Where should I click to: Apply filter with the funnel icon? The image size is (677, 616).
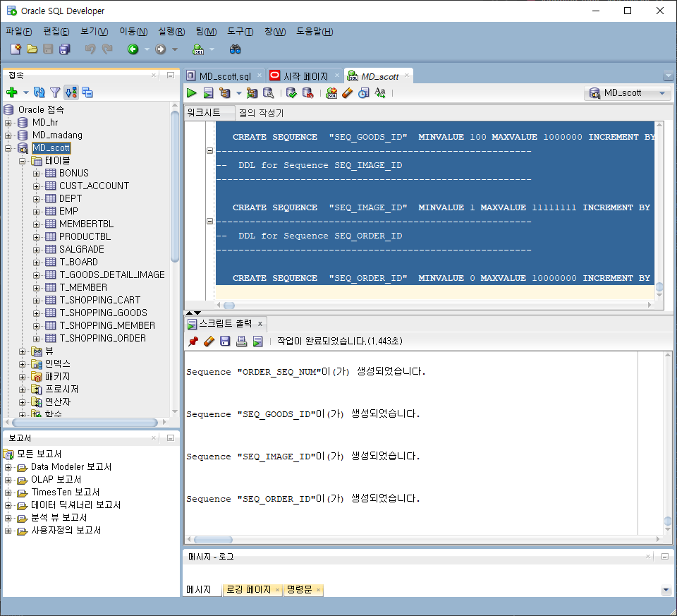pos(55,92)
